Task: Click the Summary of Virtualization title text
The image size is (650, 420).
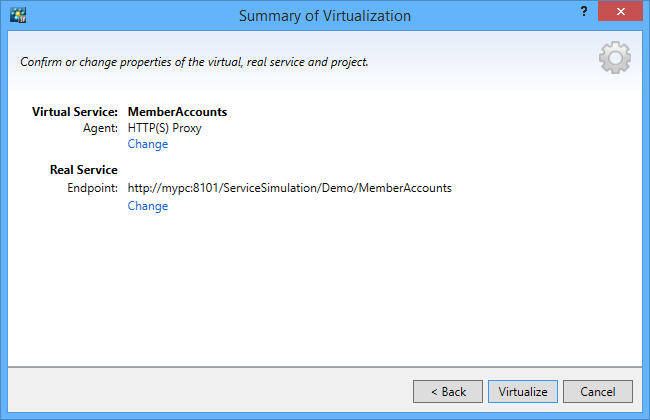Action: coord(324,16)
